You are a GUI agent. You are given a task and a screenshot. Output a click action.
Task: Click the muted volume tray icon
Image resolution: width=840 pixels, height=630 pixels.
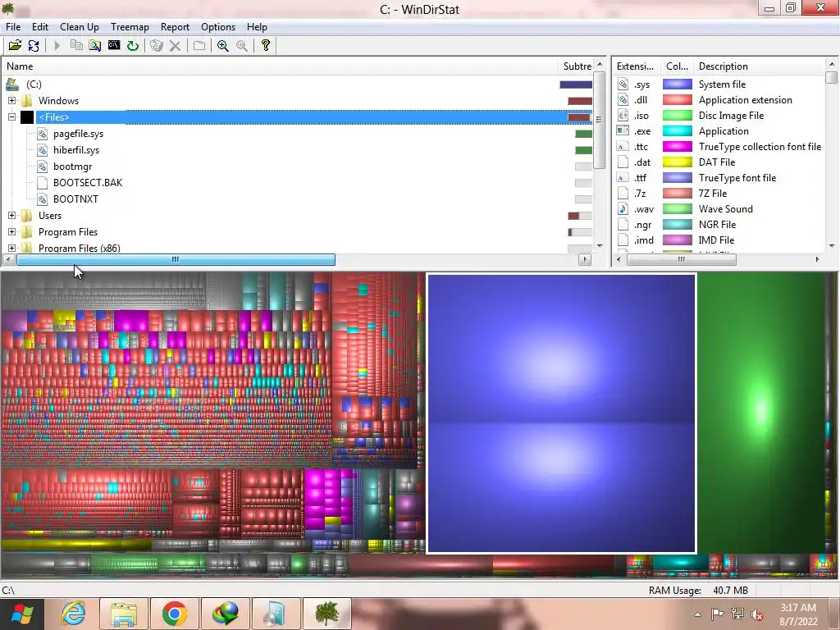pos(757,614)
